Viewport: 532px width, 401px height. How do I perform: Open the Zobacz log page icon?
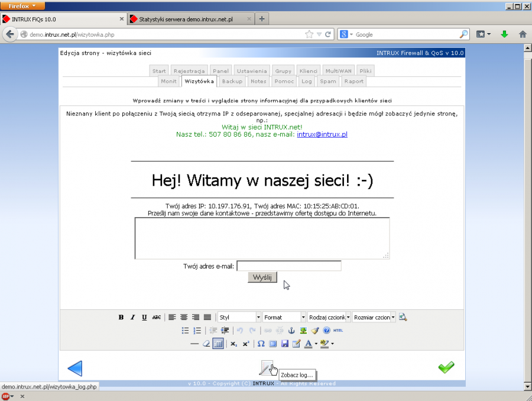(267, 368)
